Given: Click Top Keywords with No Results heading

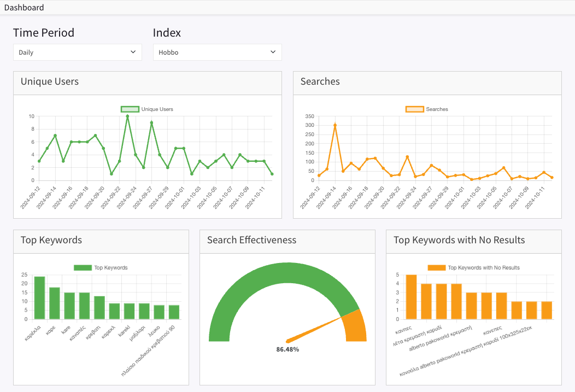Looking at the screenshot, I should [x=459, y=240].
